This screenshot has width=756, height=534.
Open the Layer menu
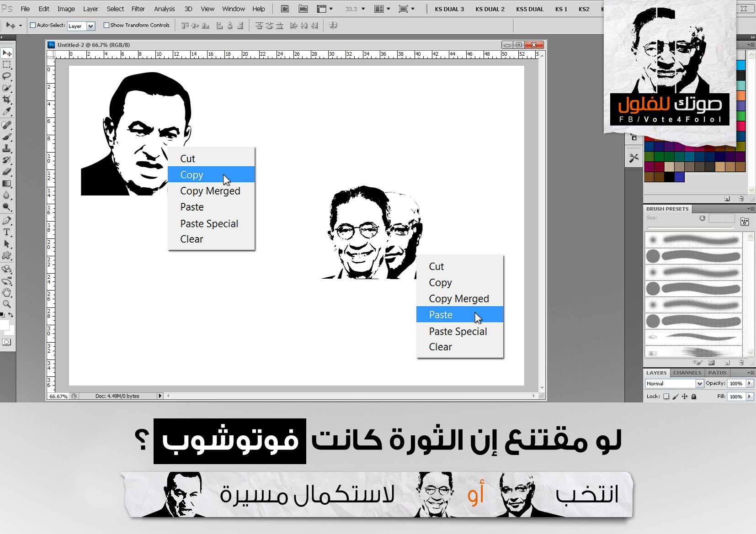[x=91, y=9]
